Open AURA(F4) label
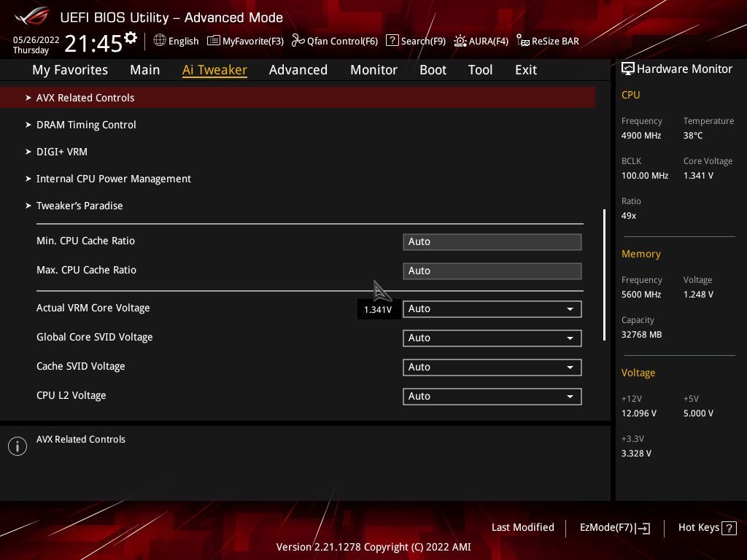Viewport: 747px width, 560px height. 488,42
